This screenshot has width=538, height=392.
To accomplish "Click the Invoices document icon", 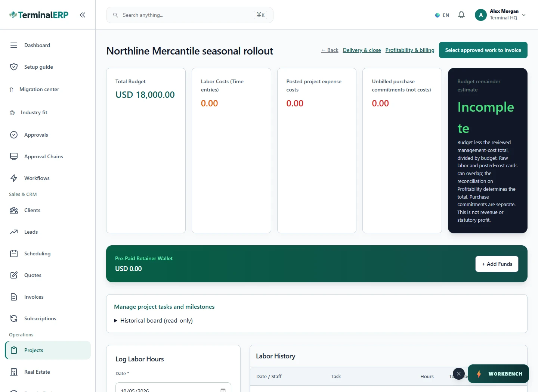I will click(14, 297).
